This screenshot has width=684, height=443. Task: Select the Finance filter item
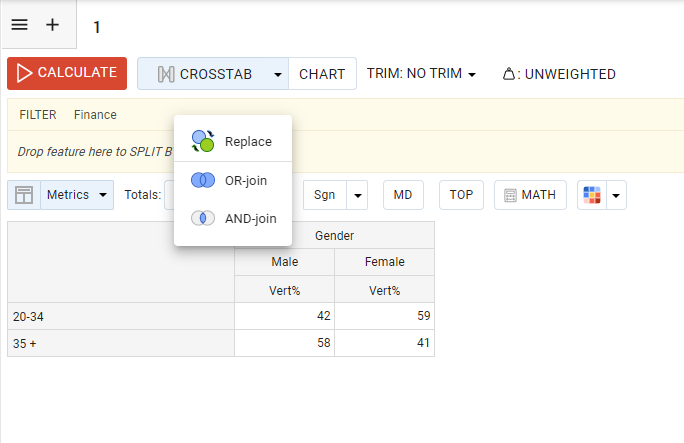[95, 115]
